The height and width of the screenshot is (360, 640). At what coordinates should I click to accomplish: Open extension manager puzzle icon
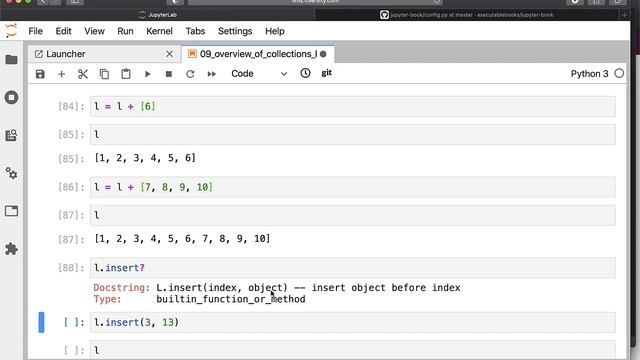(11, 249)
